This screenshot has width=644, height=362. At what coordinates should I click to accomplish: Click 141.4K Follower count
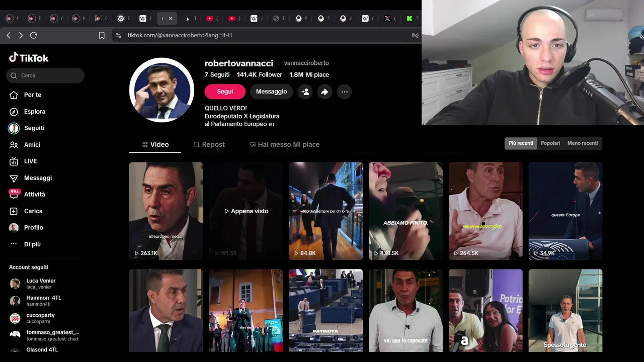coord(260,74)
